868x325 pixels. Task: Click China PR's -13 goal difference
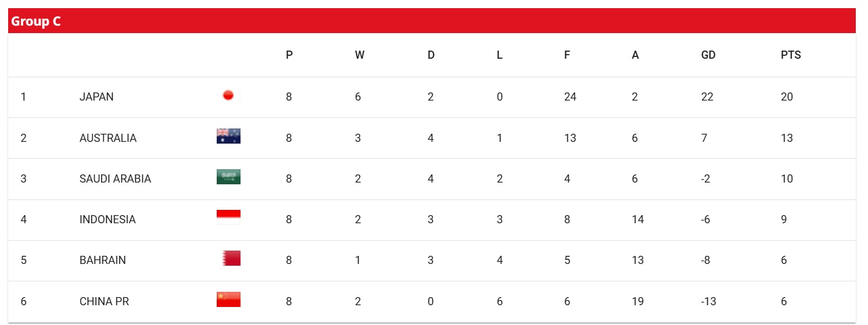[709, 301]
